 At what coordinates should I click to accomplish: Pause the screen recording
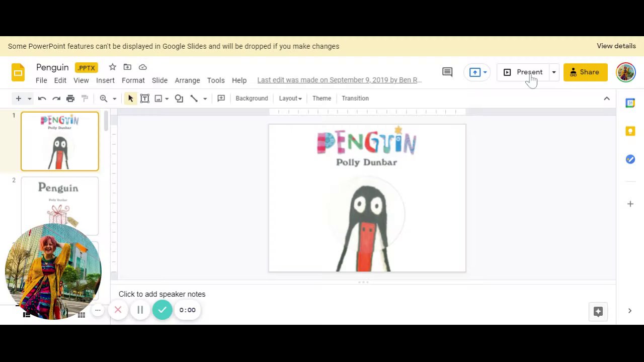pyautogui.click(x=140, y=310)
